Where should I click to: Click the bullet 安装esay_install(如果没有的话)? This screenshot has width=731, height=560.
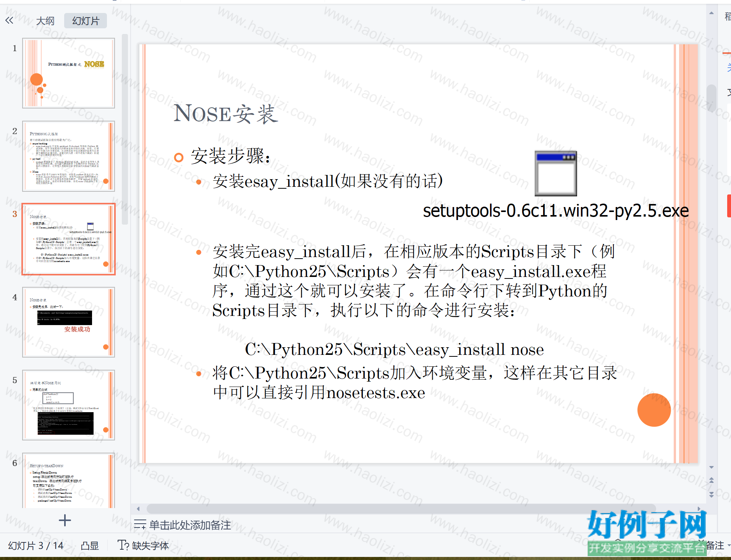point(328,181)
